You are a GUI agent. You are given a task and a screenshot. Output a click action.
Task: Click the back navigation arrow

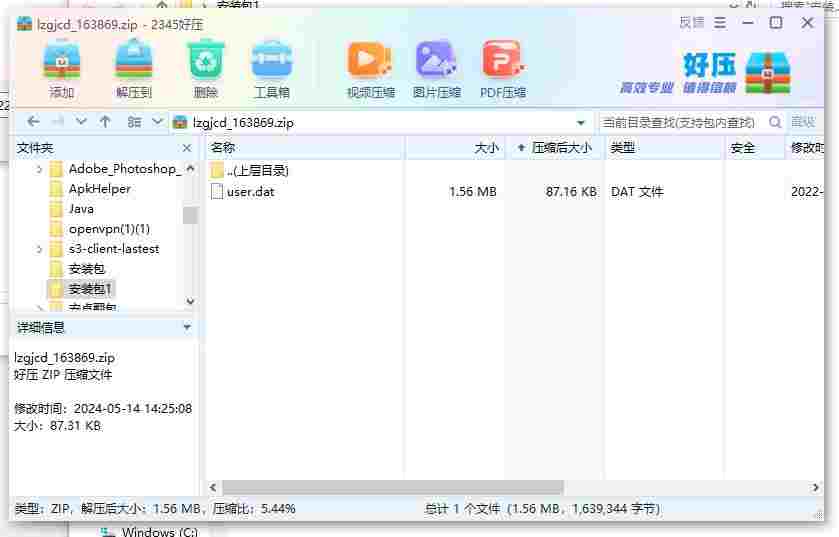[33, 122]
